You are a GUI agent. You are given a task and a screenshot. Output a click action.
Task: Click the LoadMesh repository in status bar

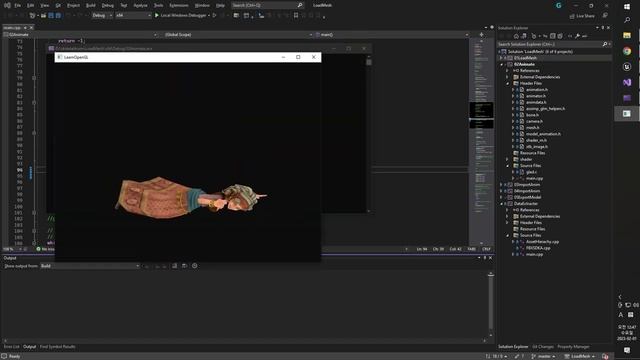pyautogui.click(x=580, y=356)
